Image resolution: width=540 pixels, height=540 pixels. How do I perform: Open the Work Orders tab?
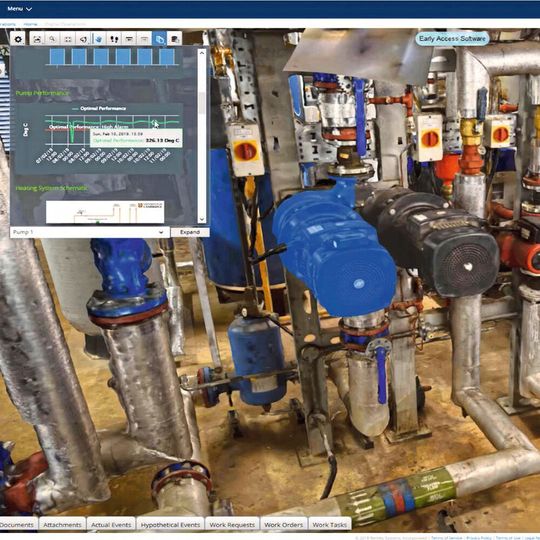pyautogui.click(x=283, y=525)
